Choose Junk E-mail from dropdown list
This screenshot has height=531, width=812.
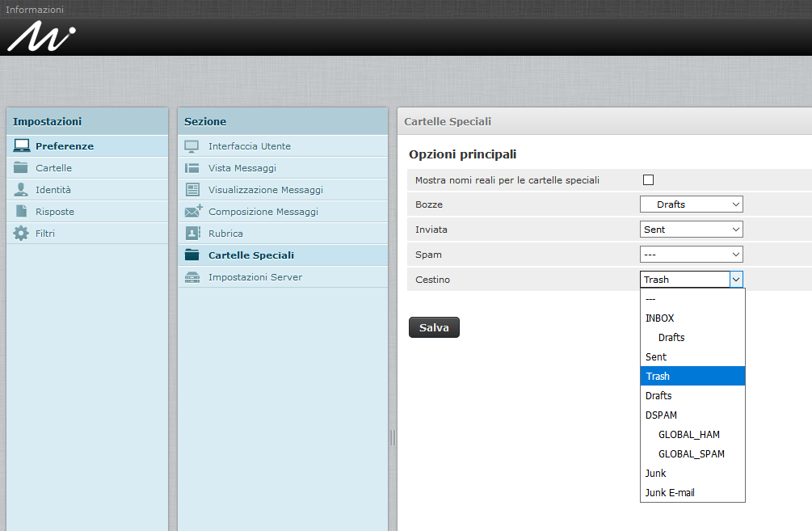click(x=670, y=493)
